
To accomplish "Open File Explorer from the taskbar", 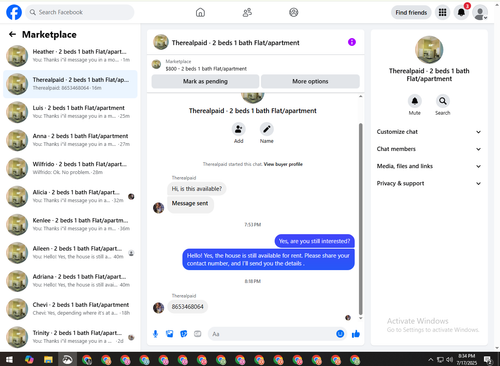I will point(48,360).
